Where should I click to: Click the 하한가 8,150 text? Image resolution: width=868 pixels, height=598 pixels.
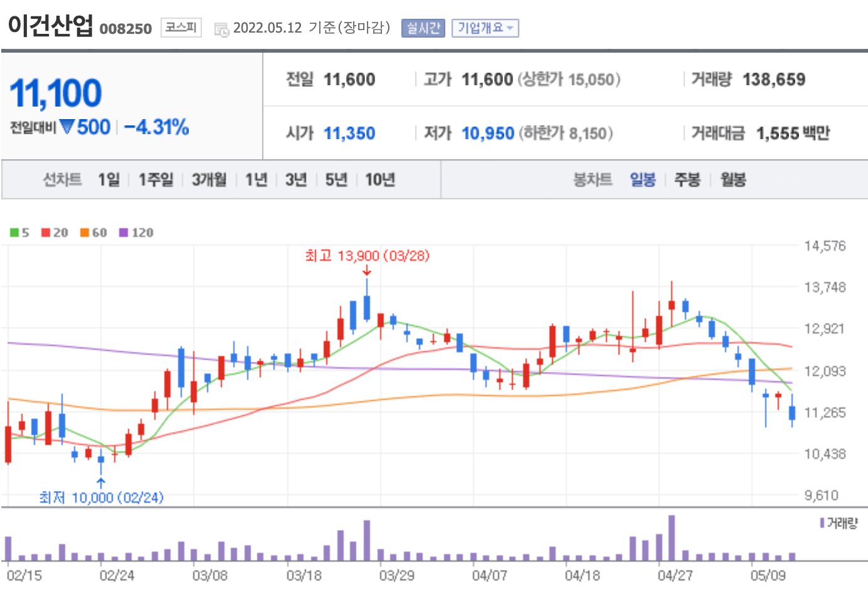pyautogui.click(x=566, y=134)
